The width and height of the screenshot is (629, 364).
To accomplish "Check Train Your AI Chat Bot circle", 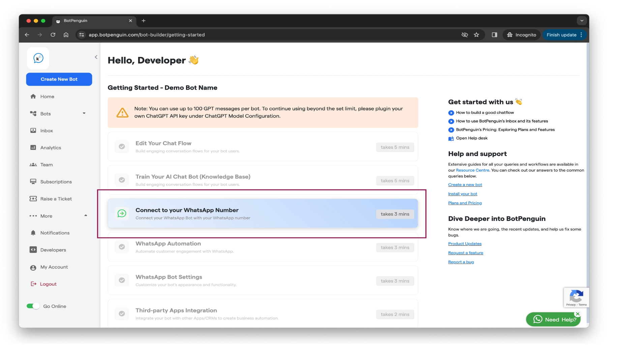I will click(x=122, y=180).
